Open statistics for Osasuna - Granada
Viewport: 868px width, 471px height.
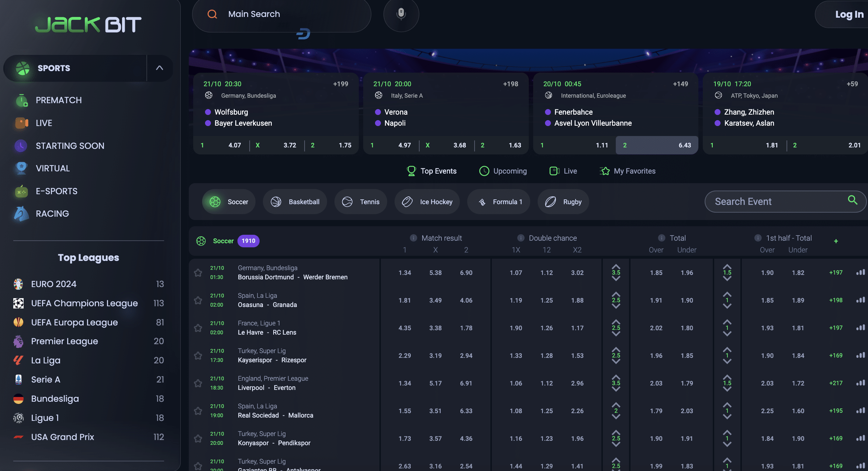(x=861, y=300)
